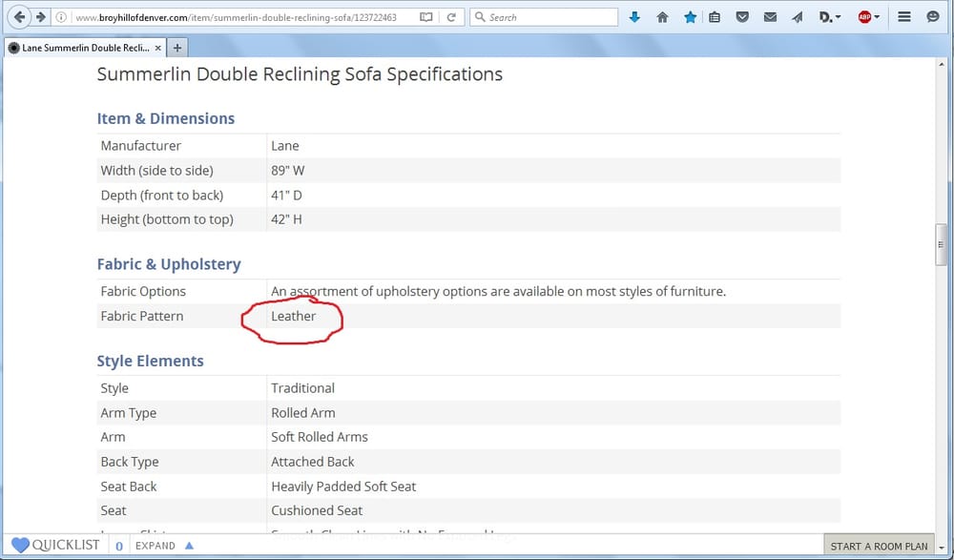Expand the Quicklist panel
Image resolution: width=954 pixels, height=560 pixels.
click(164, 546)
